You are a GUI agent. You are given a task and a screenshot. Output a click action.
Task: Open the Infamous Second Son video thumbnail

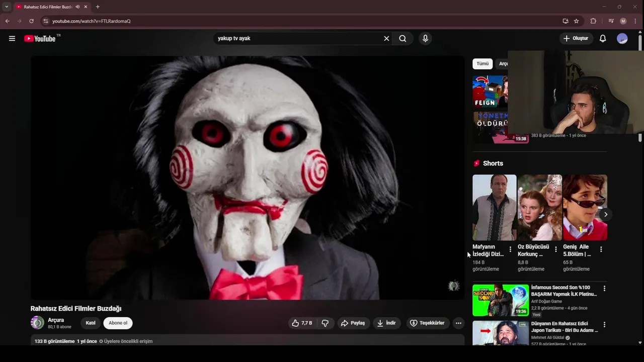501,300
